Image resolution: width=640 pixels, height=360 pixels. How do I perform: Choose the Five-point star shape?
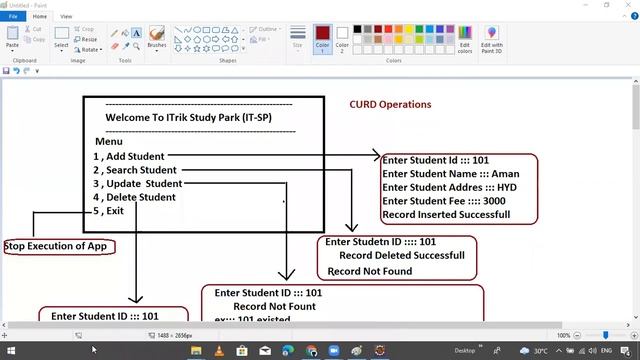tap(197, 49)
